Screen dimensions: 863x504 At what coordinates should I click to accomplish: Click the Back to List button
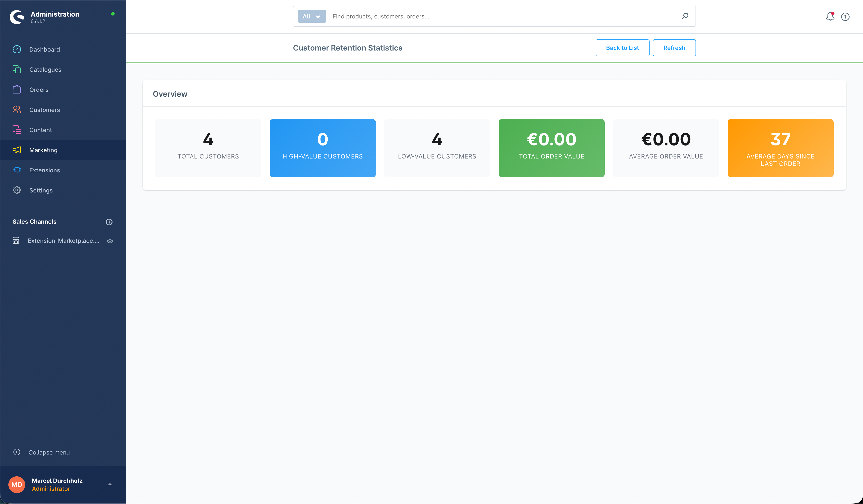[622, 48]
